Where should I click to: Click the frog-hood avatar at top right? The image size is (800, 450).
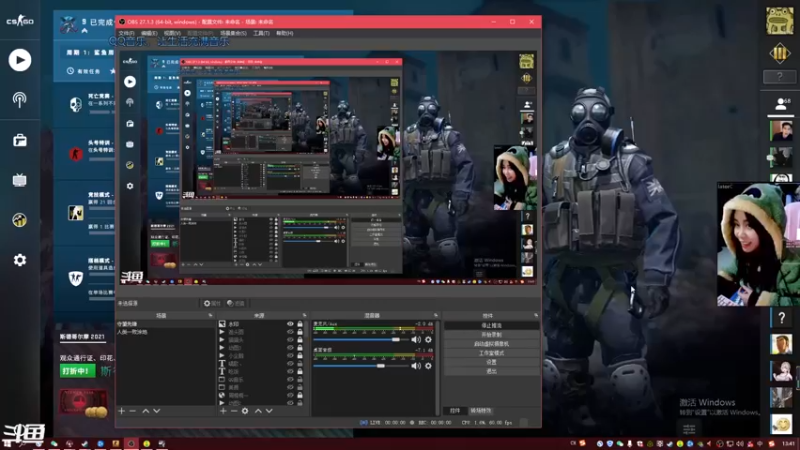(779, 21)
